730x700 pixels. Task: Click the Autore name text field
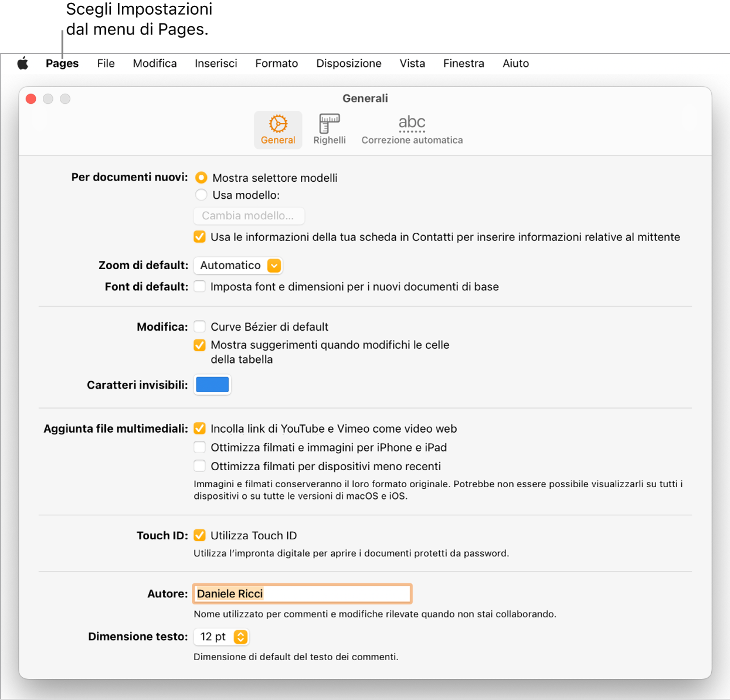click(303, 594)
